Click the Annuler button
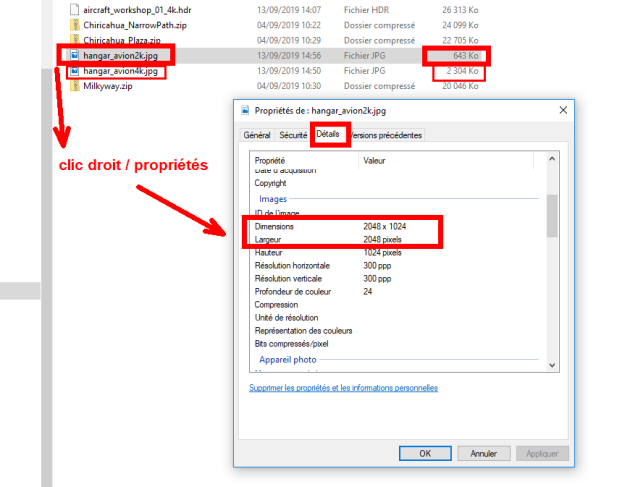The image size is (630, 487). click(484, 453)
